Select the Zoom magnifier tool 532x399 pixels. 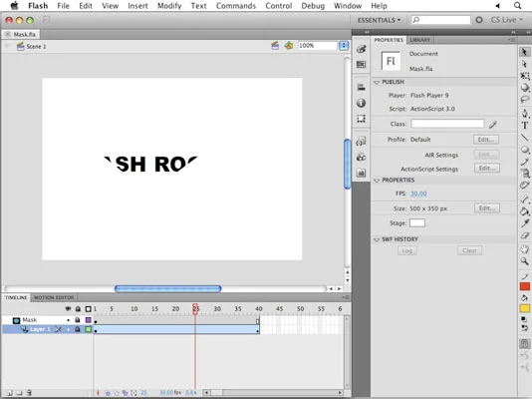(x=525, y=261)
